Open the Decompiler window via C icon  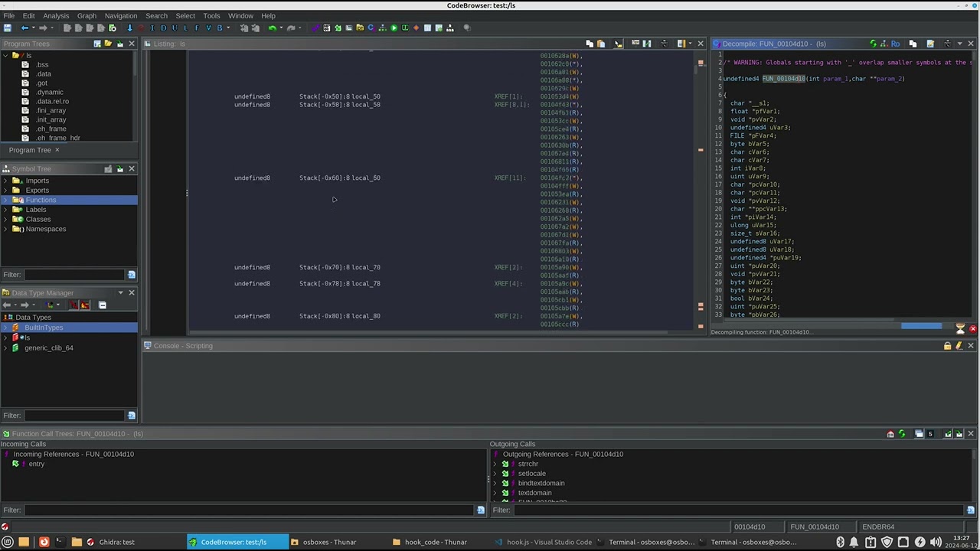(371, 28)
